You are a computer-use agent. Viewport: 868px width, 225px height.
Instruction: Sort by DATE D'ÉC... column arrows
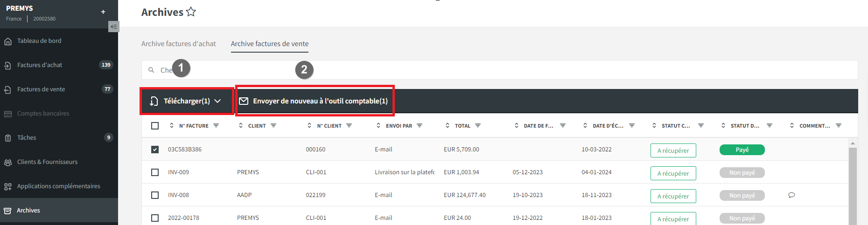(585, 125)
